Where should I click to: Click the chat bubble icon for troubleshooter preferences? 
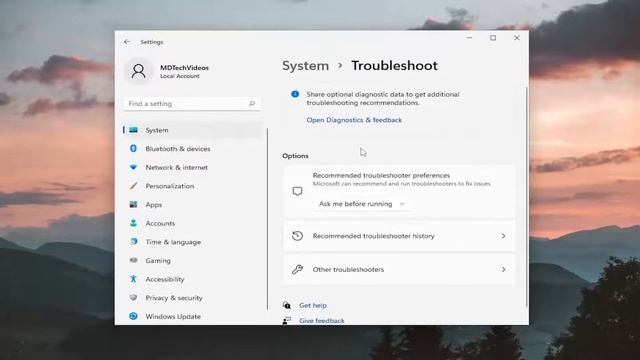click(298, 191)
